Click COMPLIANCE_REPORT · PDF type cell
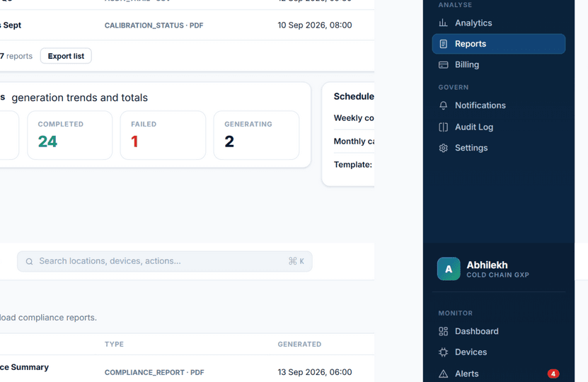Viewport: 588px width, 382px height. coord(154,373)
